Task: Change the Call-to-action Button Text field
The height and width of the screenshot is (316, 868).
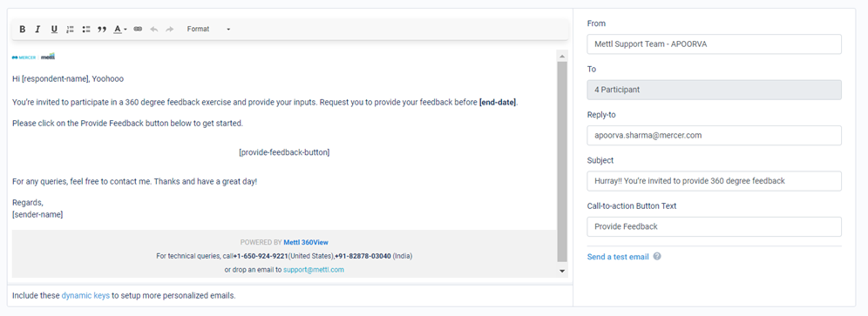Action: 714,226
